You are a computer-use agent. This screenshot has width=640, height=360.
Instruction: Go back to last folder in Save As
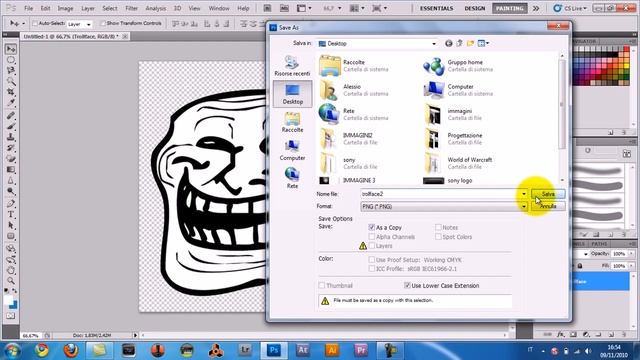point(449,43)
